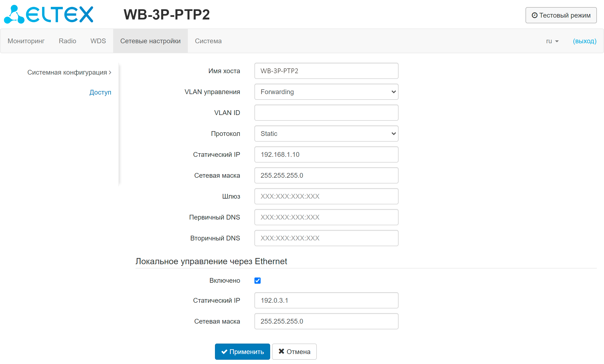Click the Имя хоста input field
604x364 pixels.
pyautogui.click(x=326, y=71)
